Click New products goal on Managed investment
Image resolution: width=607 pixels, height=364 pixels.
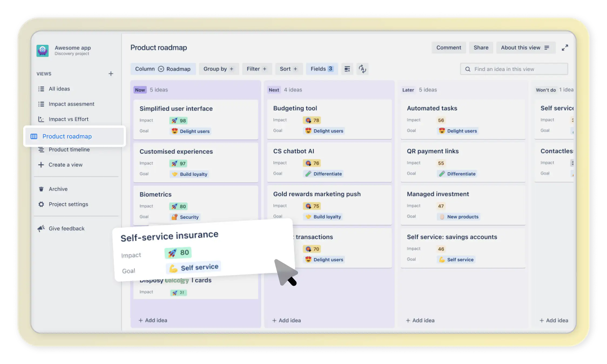click(458, 217)
